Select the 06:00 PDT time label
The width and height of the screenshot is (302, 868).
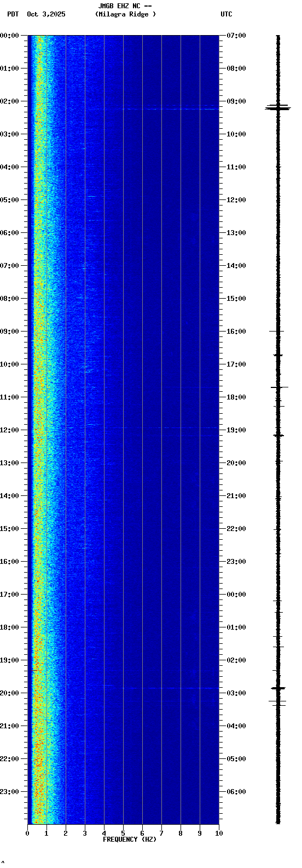tap(9, 233)
